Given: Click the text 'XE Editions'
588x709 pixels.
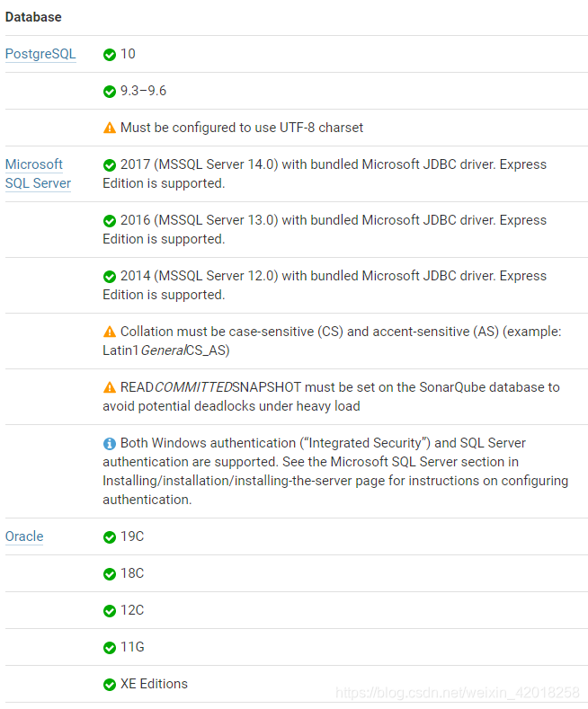Looking at the screenshot, I should (x=154, y=684).
